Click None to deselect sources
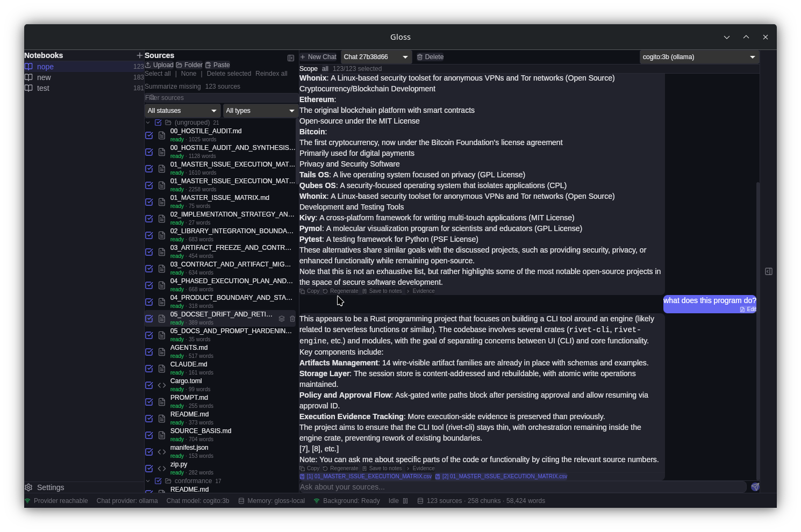The image size is (801, 532). [x=189, y=74]
